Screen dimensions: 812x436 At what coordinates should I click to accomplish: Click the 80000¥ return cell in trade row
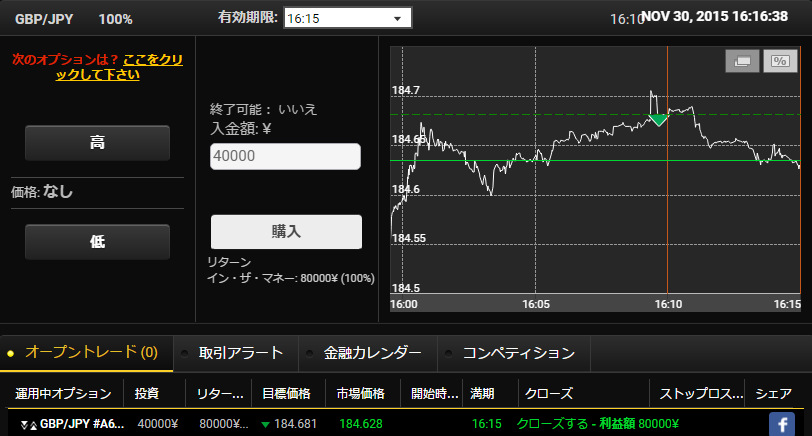224,424
